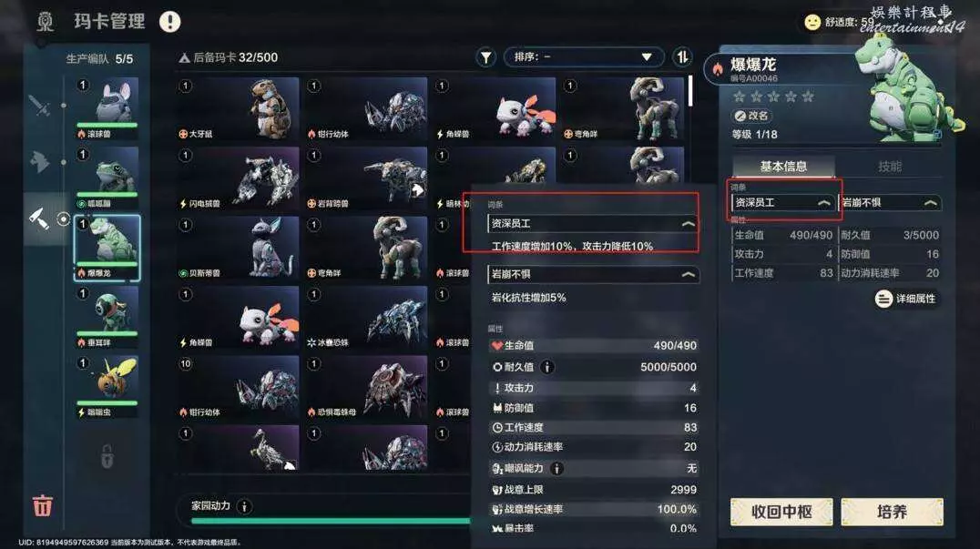Screen dimensions: 980x549
Task: Click the locked team slot padlock
Action: [107, 456]
